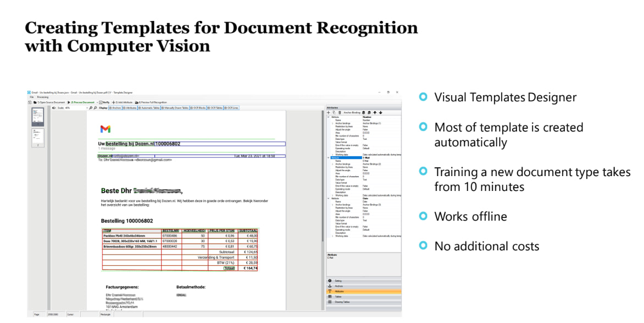Click the 'Rectangle' status bar field
The width and height of the screenshot is (644, 323).
106,314
